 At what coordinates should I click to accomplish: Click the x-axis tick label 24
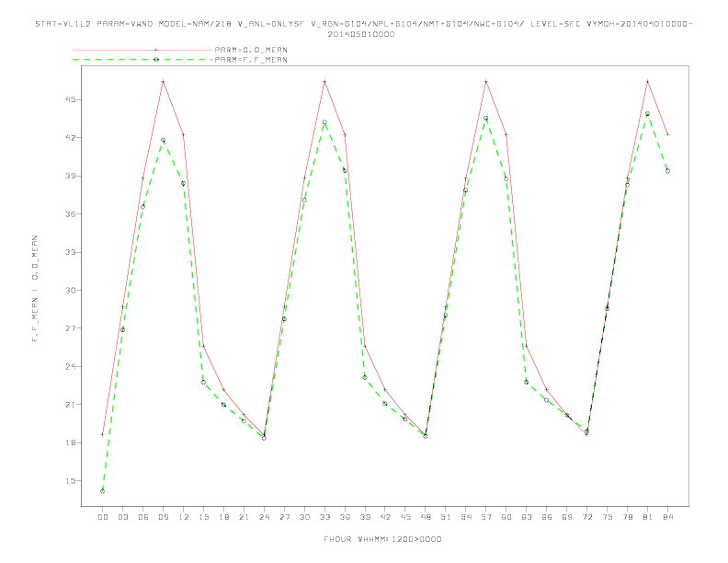click(x=264, y=517)
